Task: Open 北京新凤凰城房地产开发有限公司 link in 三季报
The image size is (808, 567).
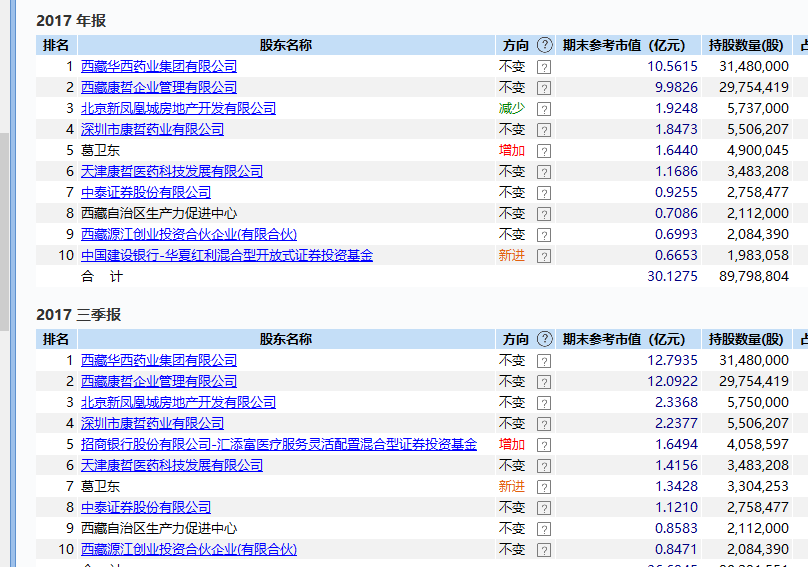Action: click(178, 402)
